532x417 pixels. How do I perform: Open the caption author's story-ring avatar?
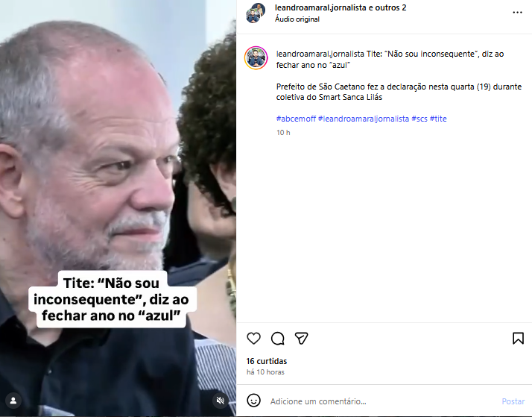tap(256, 57)
